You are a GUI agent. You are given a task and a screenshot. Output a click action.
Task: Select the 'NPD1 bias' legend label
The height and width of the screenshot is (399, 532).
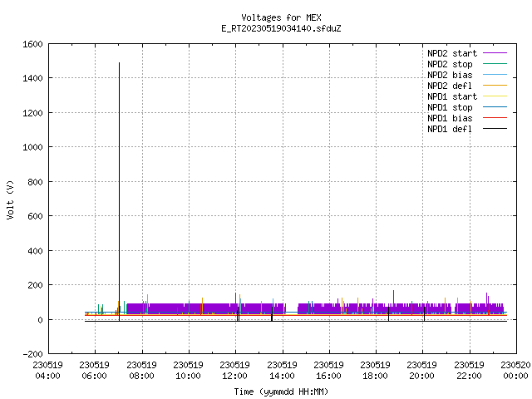(450, 118)
